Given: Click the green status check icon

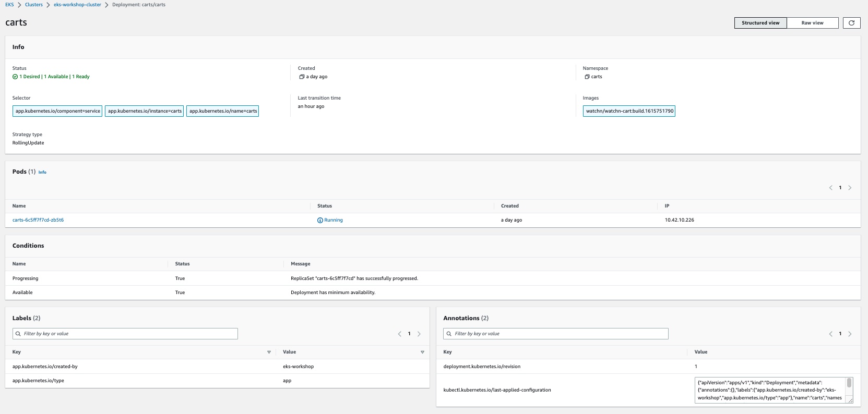Looking at the screenshot, I should (x=15, y=77).
